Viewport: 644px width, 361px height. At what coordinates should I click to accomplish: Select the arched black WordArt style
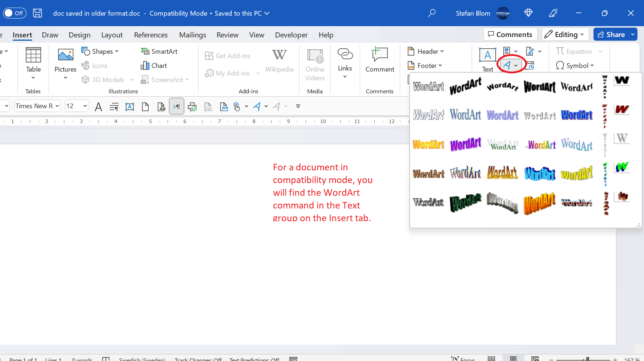(x=503, y=86)
